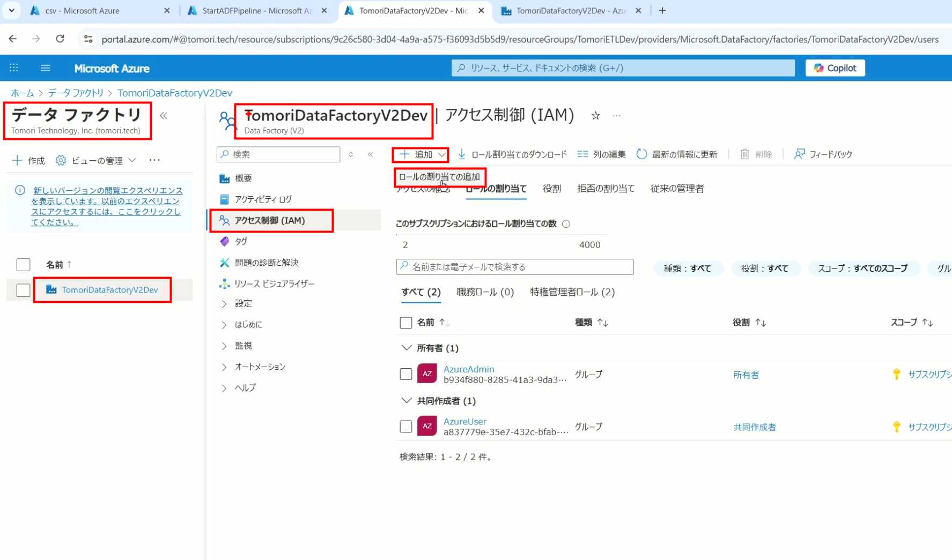This screenshot has height=560, width=952.
Task: Click the Copilot button
Action: pos(835,68)
